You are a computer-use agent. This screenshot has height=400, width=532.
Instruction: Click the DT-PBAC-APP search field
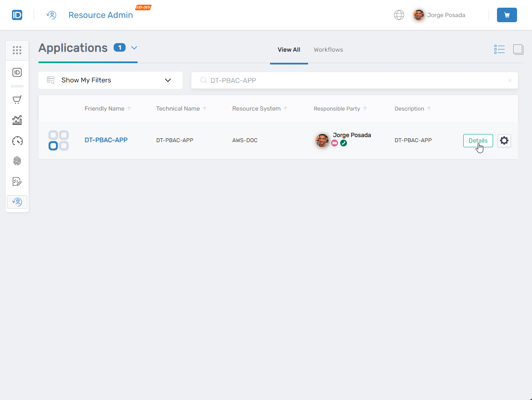[x=350, y=80]
